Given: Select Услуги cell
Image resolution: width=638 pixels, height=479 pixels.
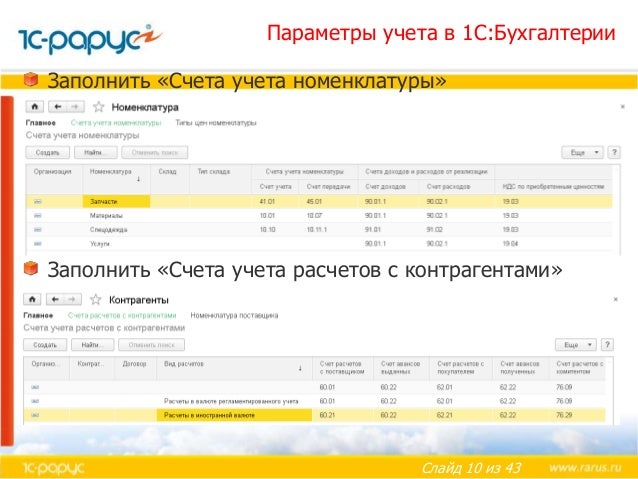Looking at the screenshot, I should (116, 243).
